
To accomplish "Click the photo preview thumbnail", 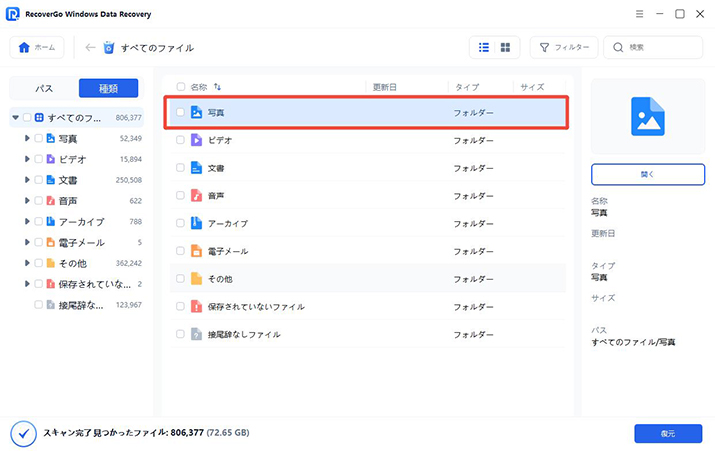I will tap(648, 116).
